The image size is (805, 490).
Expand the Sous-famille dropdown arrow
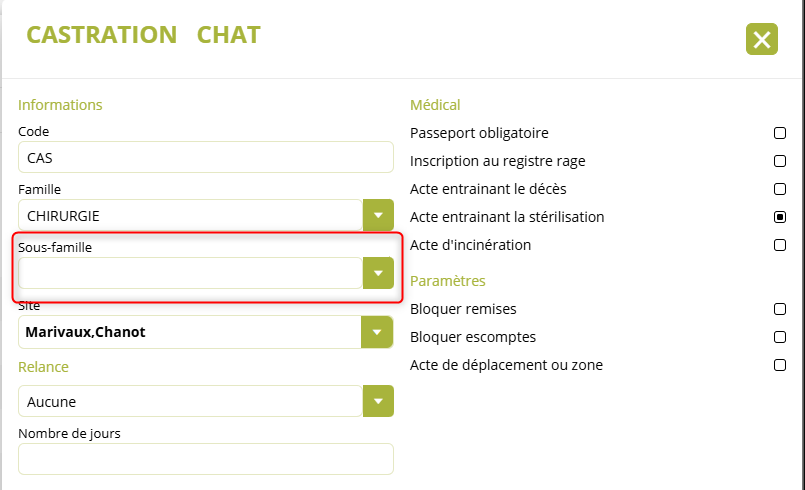pos(378,273)
